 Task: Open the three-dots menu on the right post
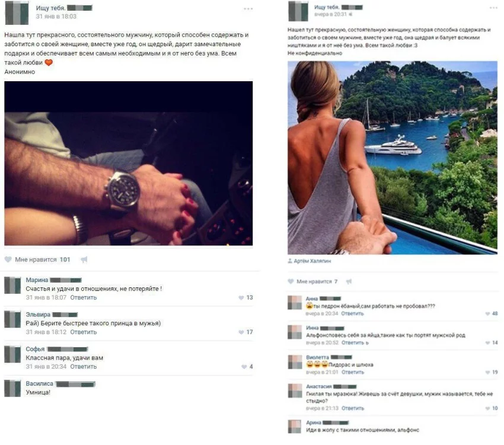coord(493,8)
